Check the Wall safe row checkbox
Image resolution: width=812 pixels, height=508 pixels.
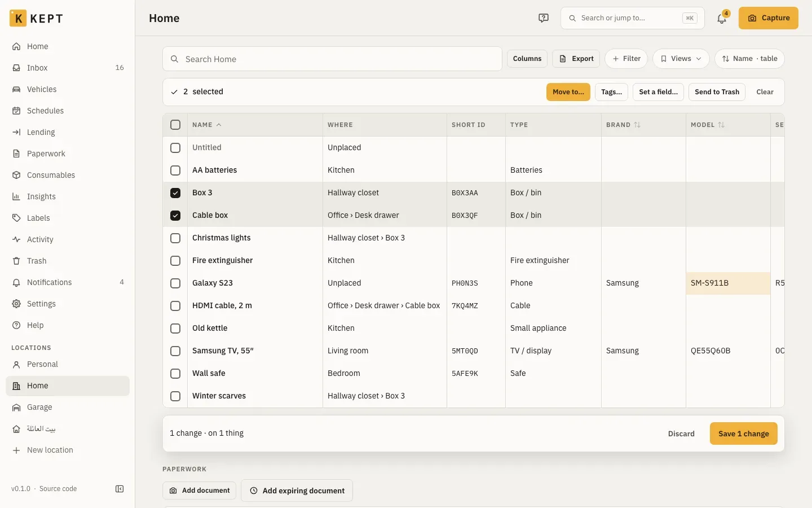[x=175, y=374]
